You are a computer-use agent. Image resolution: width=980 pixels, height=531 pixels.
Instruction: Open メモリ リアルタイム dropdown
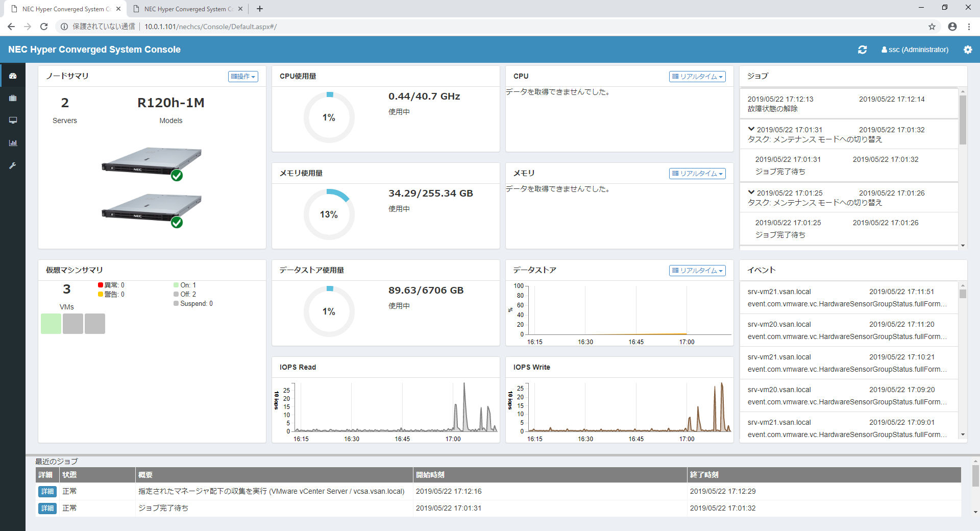[x=697, y=174]
